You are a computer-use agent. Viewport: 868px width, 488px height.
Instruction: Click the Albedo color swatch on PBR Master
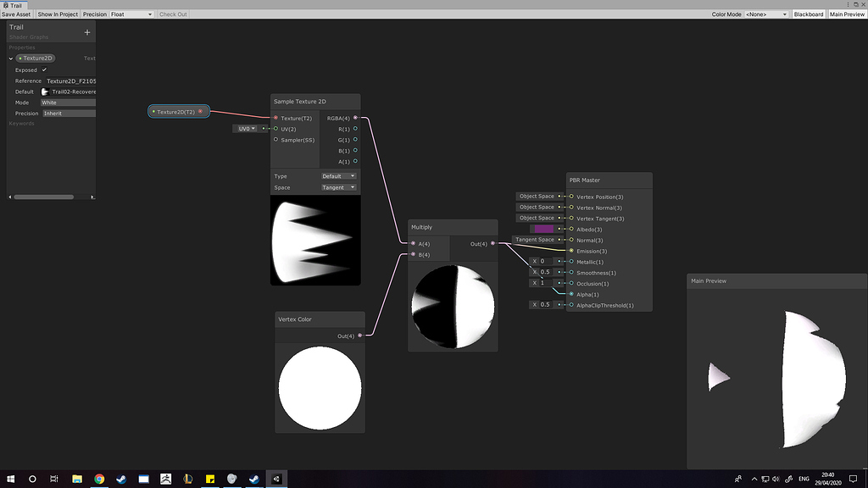(x=545, y=229)
